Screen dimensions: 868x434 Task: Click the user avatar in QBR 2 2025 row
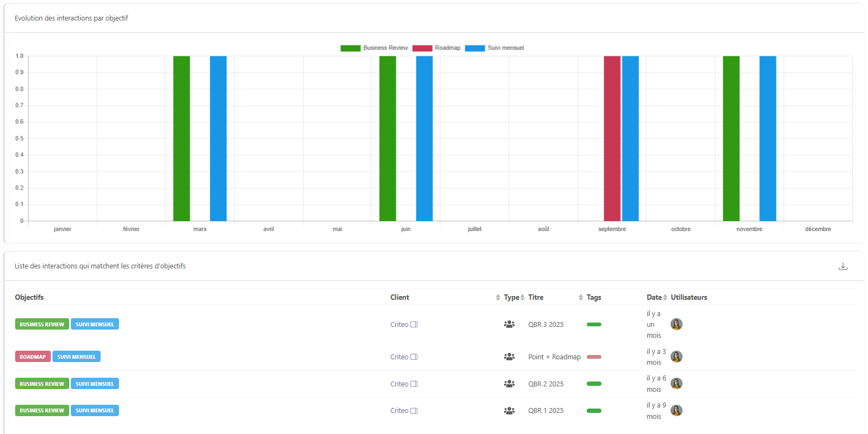(676, 384)
